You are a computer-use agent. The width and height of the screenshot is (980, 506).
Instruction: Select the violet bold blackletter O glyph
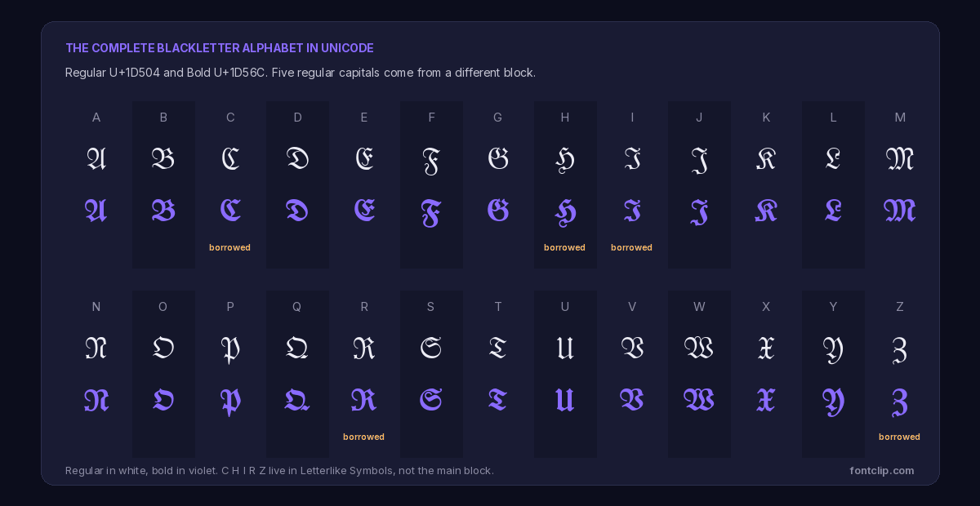(163, 400)
